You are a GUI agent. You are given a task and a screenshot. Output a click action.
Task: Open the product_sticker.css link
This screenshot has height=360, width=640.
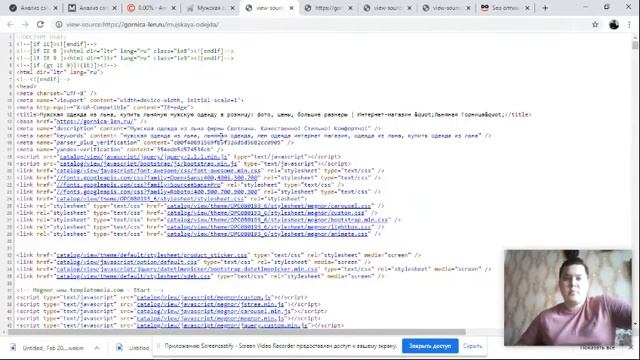click(152, 255)
